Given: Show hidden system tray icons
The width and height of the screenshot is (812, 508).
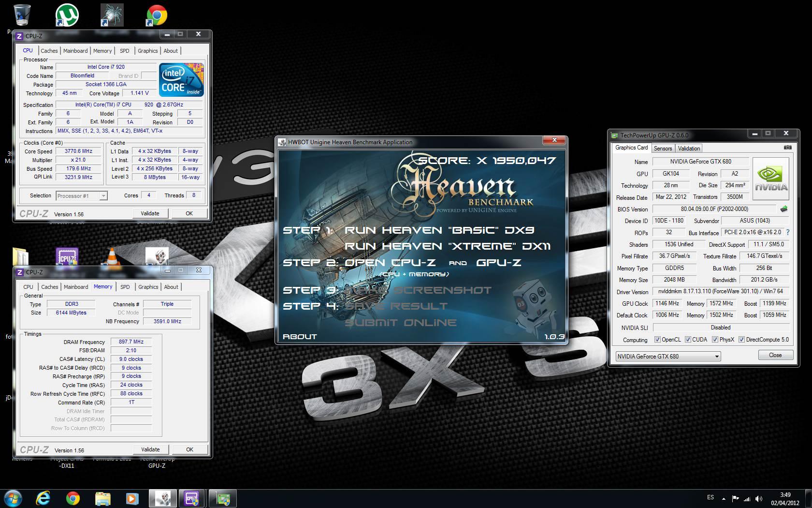Looking at the screenshot, I should pyautogui.click(x=724, y=498).
